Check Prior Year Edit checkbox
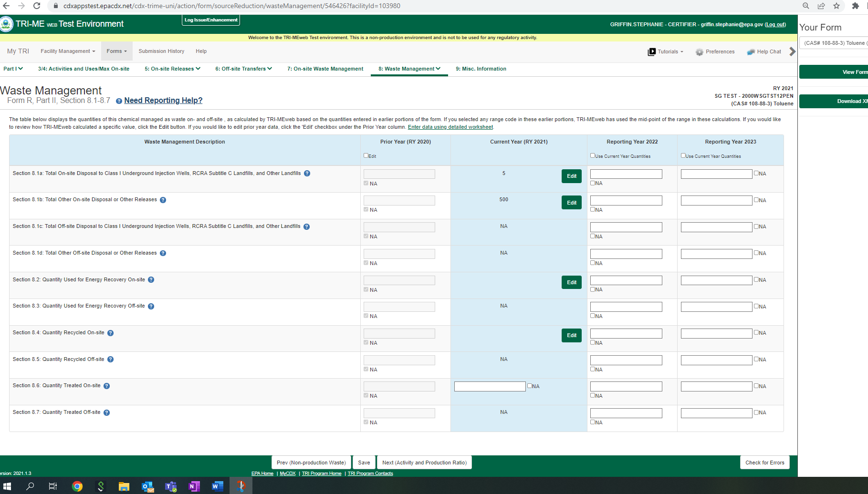 (x=366, y=155)
